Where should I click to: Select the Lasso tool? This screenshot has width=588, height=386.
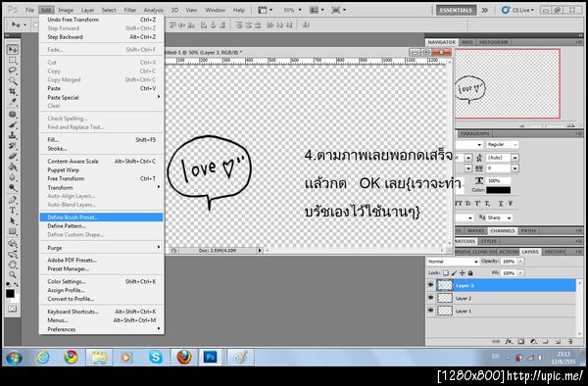tap(13, 71)
